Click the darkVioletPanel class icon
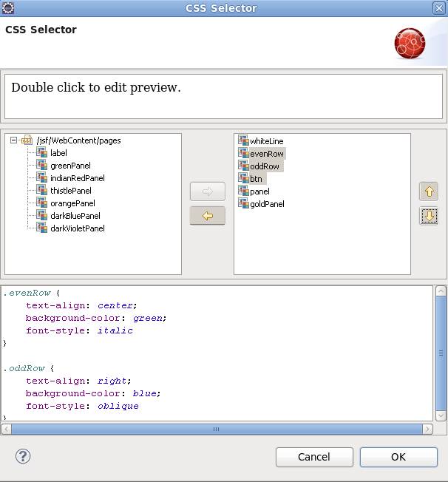Screen dimensions: 448x482 click(x=41, y=228)
